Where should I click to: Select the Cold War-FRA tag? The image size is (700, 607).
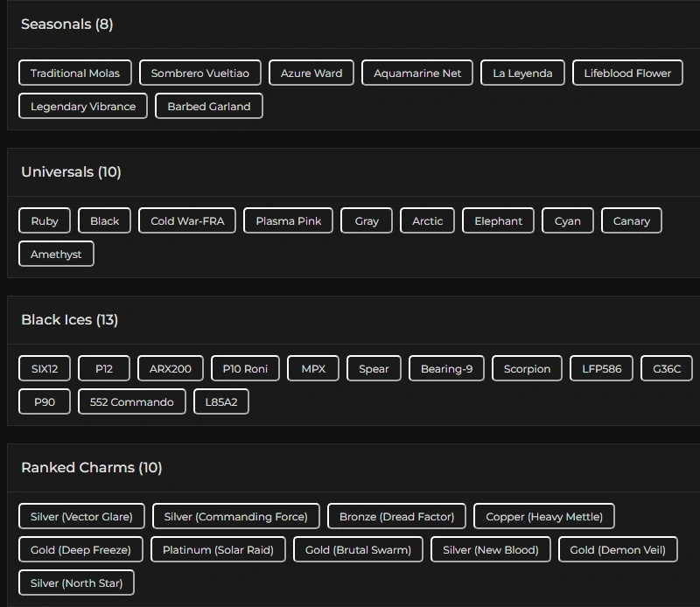tap(187, 220)
